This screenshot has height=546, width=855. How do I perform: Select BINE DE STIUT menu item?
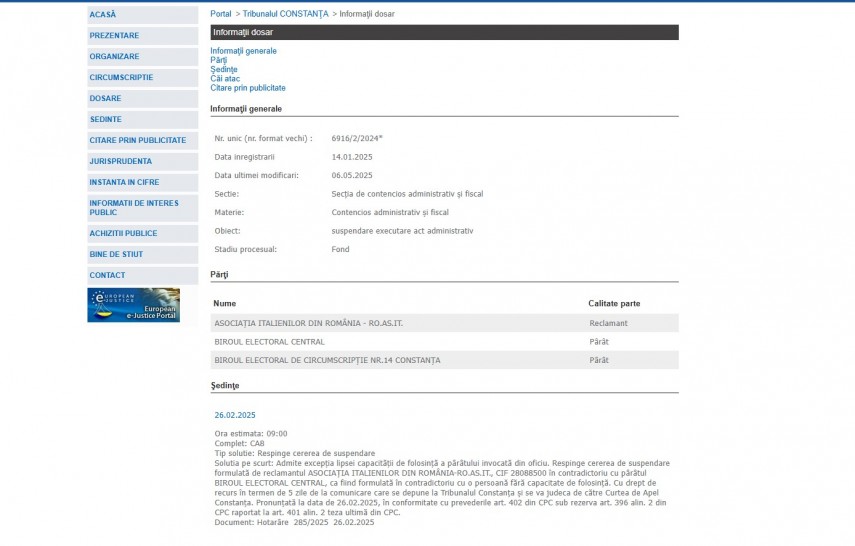(x=142, y=254)
